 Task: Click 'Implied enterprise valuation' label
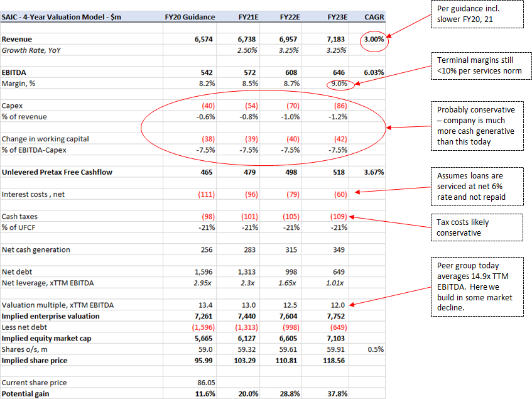50,316
